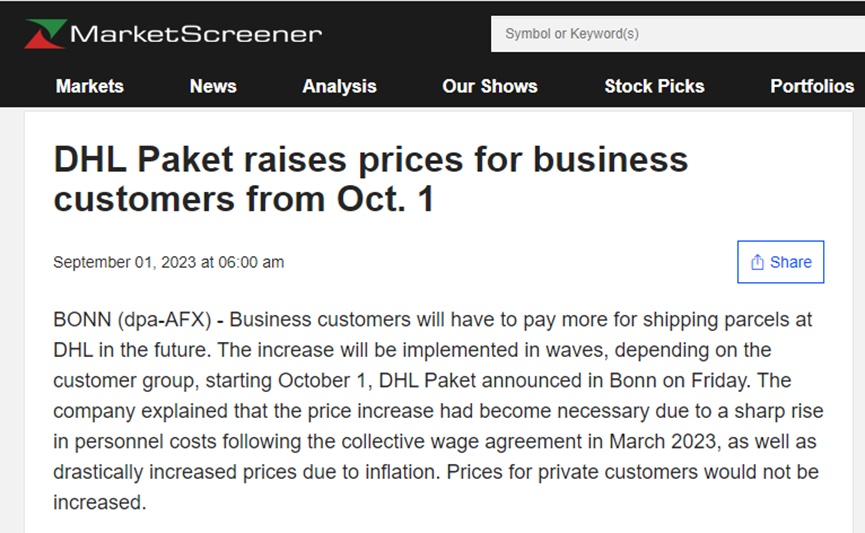This screenshot has width=865, height=533.
Task: Click the DHL Paket article headline
Action: pos(371,179)
